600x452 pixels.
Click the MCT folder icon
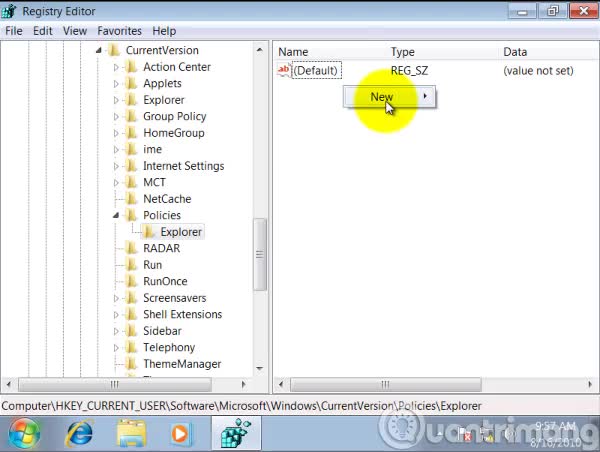pyautogui.click(x=132, y=182)
